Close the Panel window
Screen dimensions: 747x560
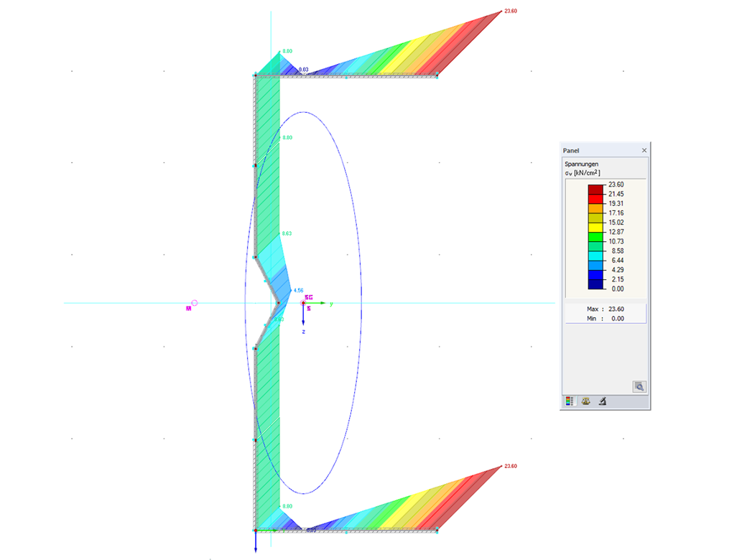pyautogui.click(x=644, y=150)
